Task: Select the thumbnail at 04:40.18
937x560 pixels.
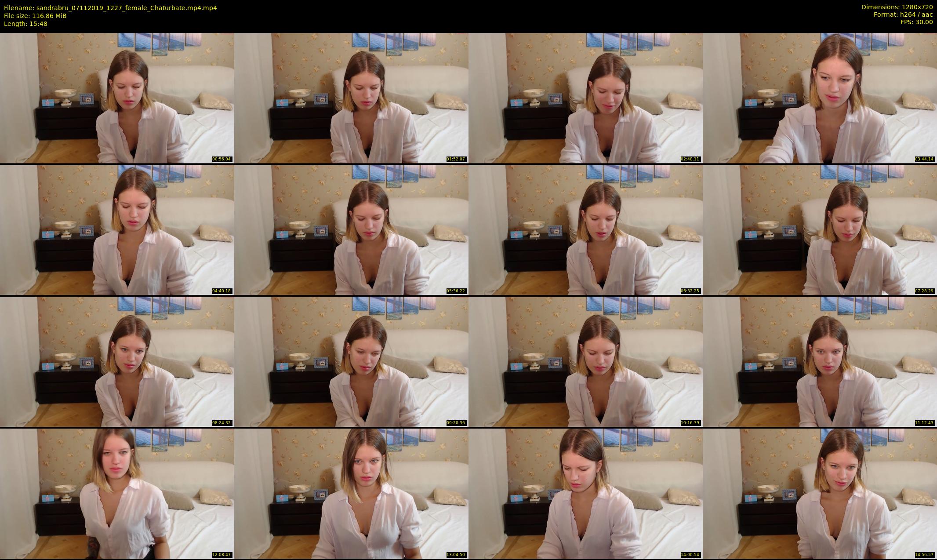Action: click(117, 230)
